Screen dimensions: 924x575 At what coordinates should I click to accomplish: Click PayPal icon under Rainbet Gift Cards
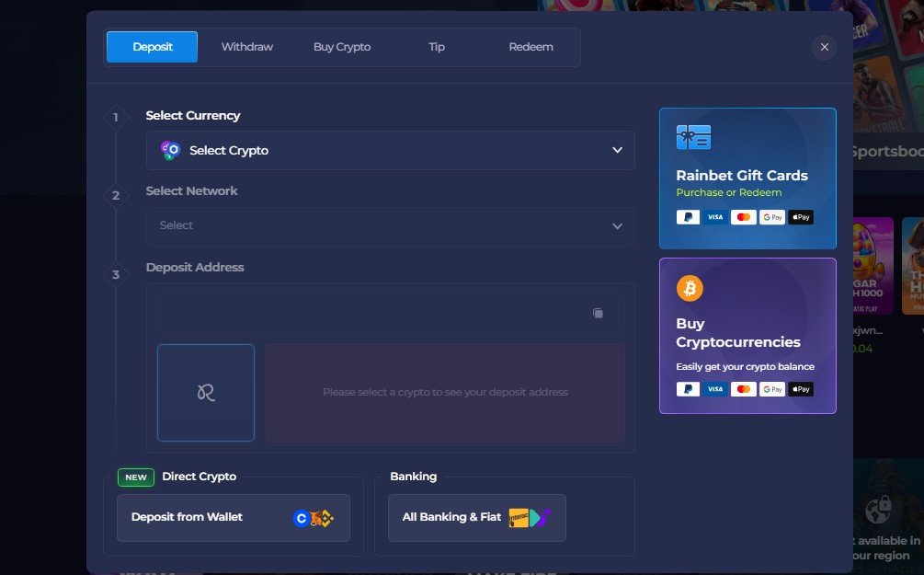click(x=688, y=217)
